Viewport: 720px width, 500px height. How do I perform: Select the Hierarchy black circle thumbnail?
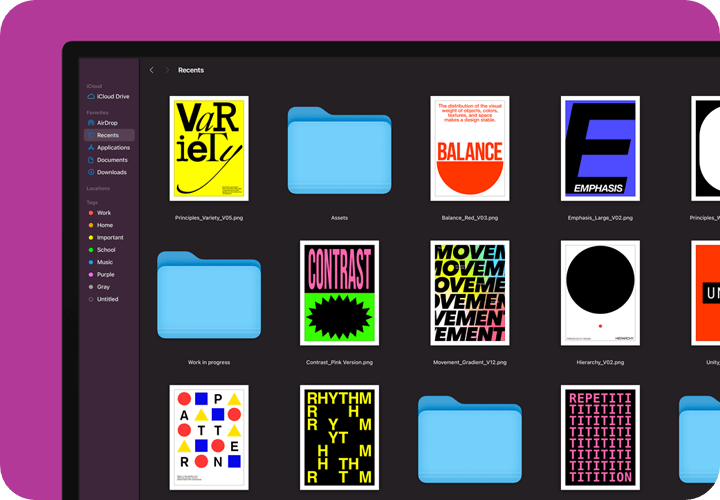click(600, 293)
